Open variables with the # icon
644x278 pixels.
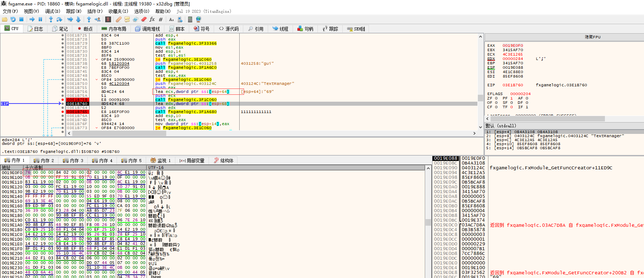161,19
